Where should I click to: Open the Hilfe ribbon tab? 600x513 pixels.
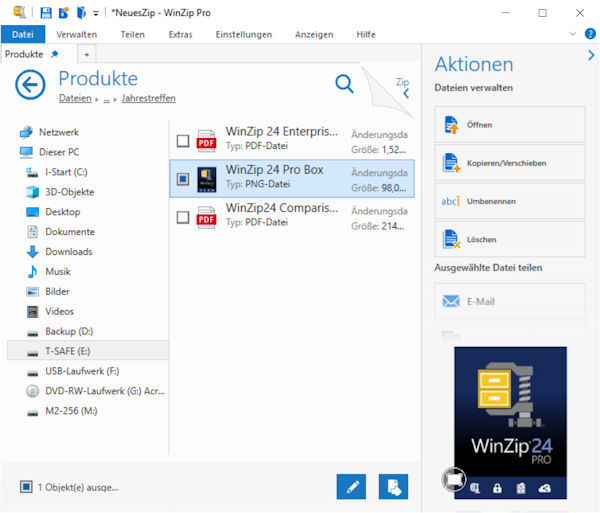(366, 34)
